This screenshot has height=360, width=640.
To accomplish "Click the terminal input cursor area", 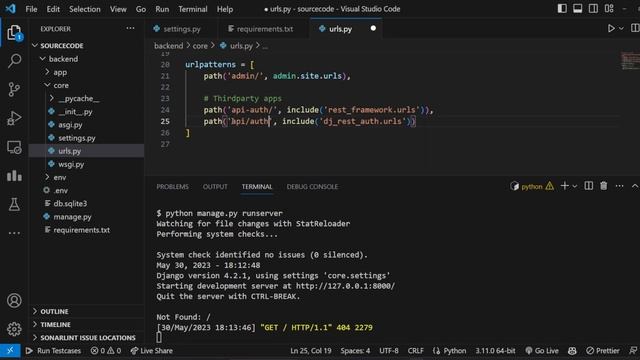I will click(x=159, y=337).
